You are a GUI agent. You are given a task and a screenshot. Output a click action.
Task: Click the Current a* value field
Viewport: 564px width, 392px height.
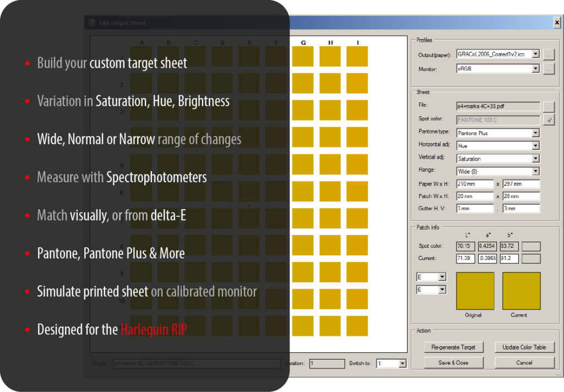[487, 258]
